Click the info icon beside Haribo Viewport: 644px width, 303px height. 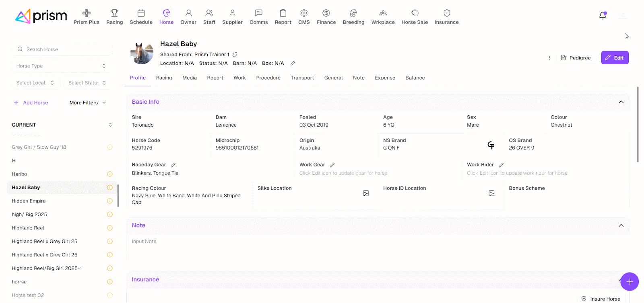pyautogui.click(x=109, y=174)
